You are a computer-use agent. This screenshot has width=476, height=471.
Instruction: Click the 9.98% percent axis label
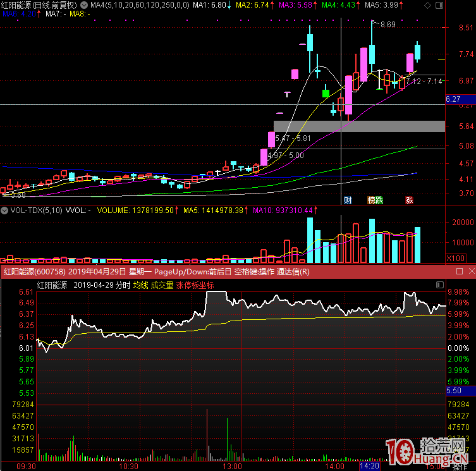coord(458,292)
